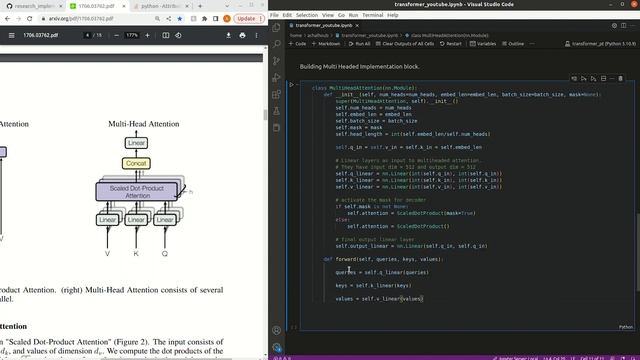Split cell using cell toolbar icon
This screenshot has height=360, width=640.
pyautogui.click(x=603, y=78)
